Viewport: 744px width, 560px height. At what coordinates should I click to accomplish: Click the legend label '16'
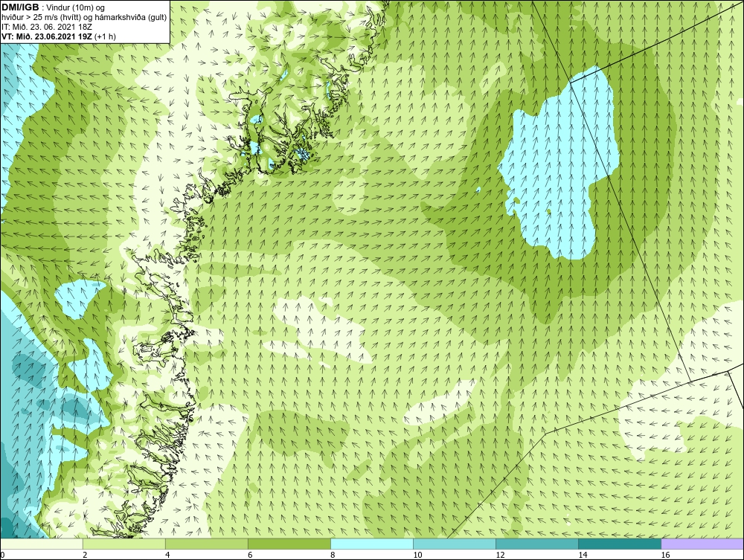(x=664, y=555)
